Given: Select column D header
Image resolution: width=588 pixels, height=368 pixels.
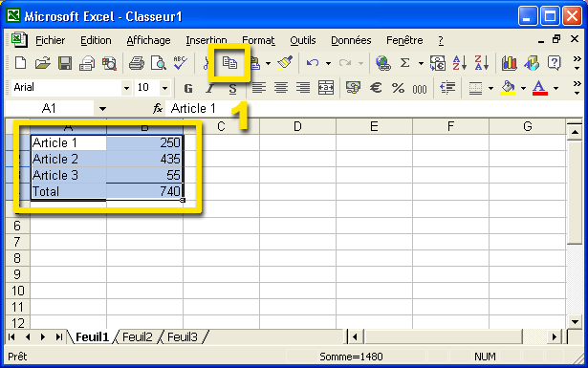Looking at the screenshot, I should 297,127.
